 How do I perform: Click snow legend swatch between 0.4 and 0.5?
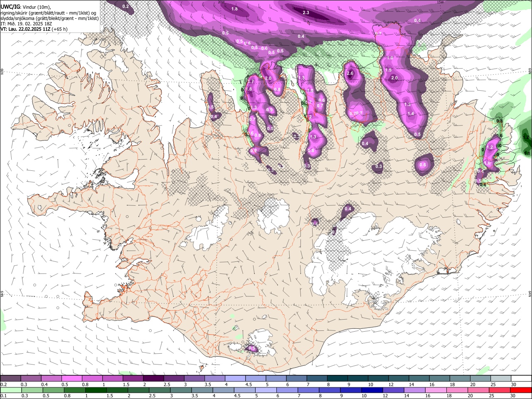(51, 379)
